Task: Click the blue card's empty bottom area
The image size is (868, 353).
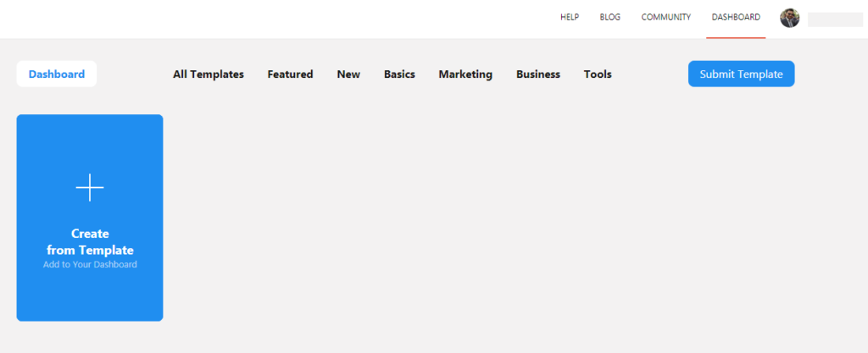Action: (x=90, y=298)
